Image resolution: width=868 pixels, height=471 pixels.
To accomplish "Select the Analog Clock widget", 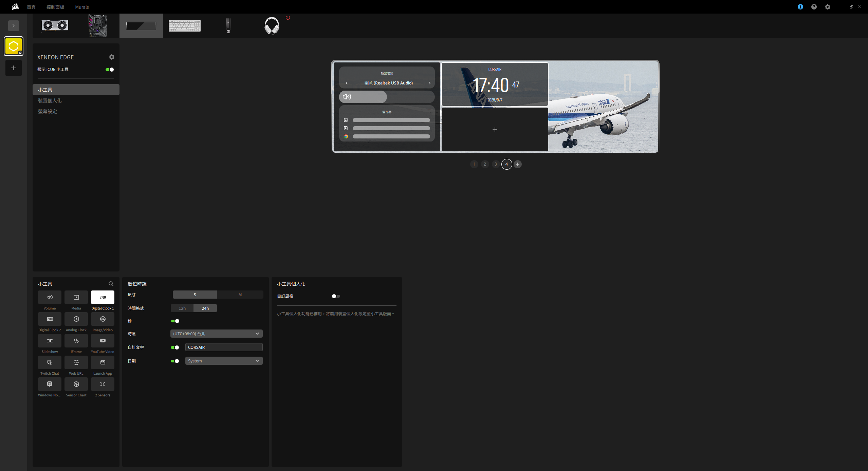I will point(76,319).
